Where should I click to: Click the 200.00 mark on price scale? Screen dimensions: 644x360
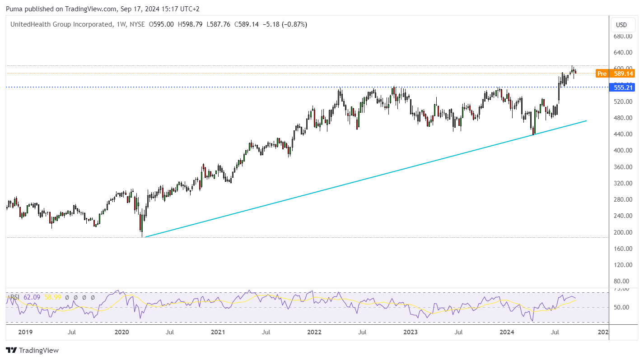tap(621, 232)
